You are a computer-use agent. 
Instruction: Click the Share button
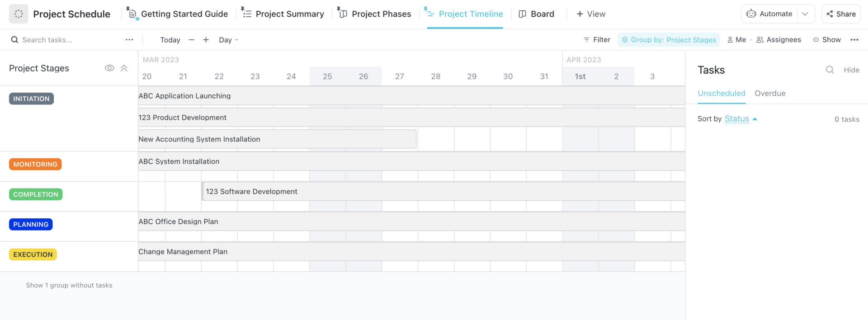pyautogui.click(x=841, y=14)
